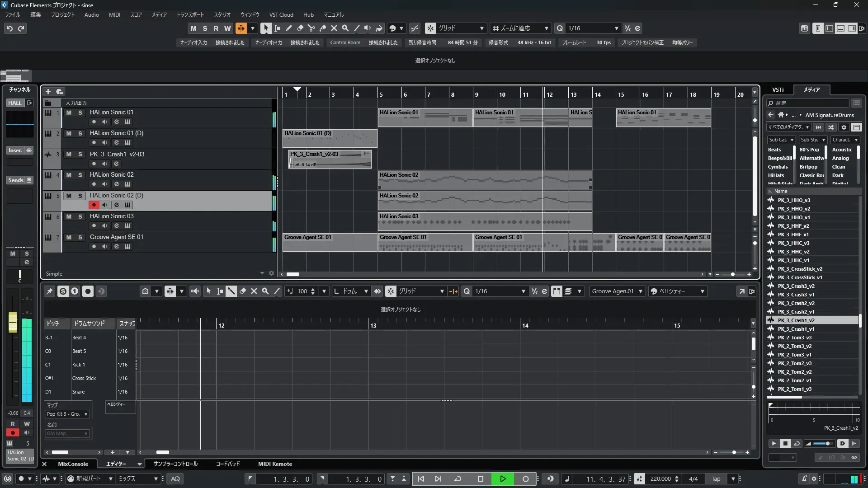Select the Scissors split tool in the toolbar
The height and width of the screenshot is (488, 868).
311,28
